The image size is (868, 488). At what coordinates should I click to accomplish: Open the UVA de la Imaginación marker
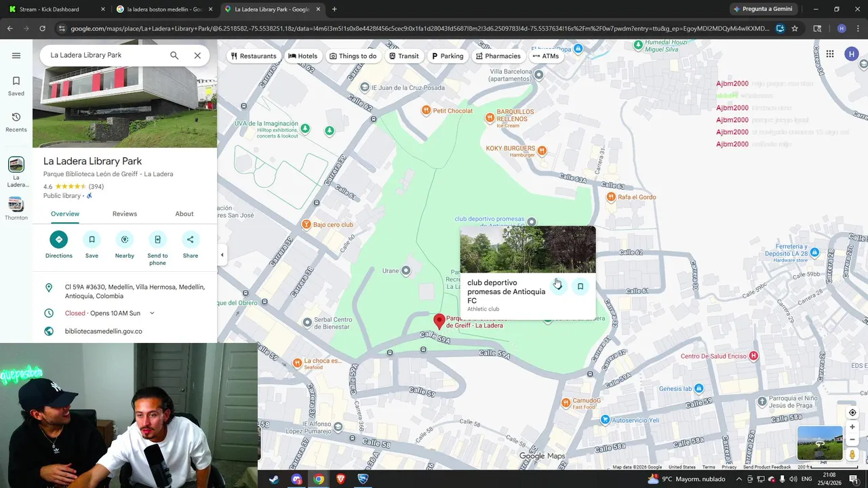pos(305,129)
